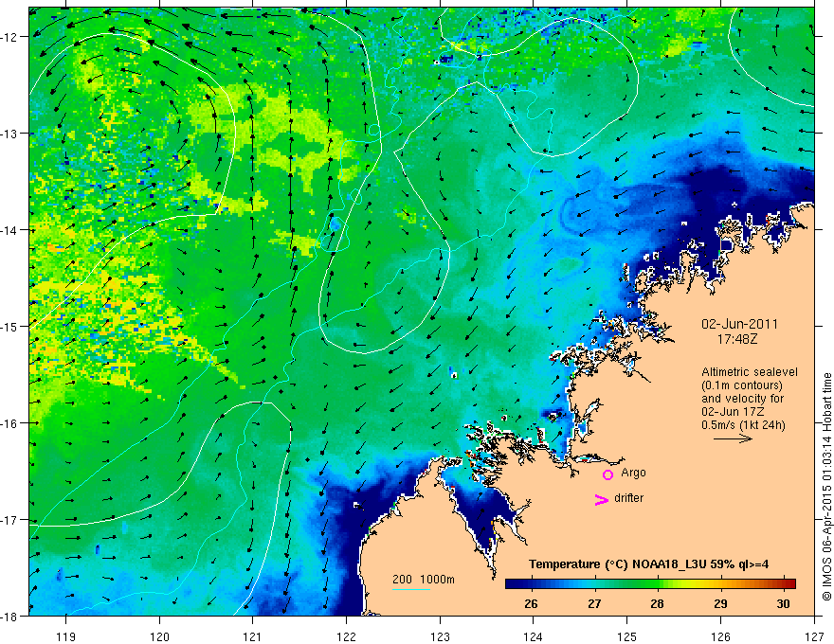834x644 pixels.
Task: Click the -17 latitude axis label
Action: (9, 520)
